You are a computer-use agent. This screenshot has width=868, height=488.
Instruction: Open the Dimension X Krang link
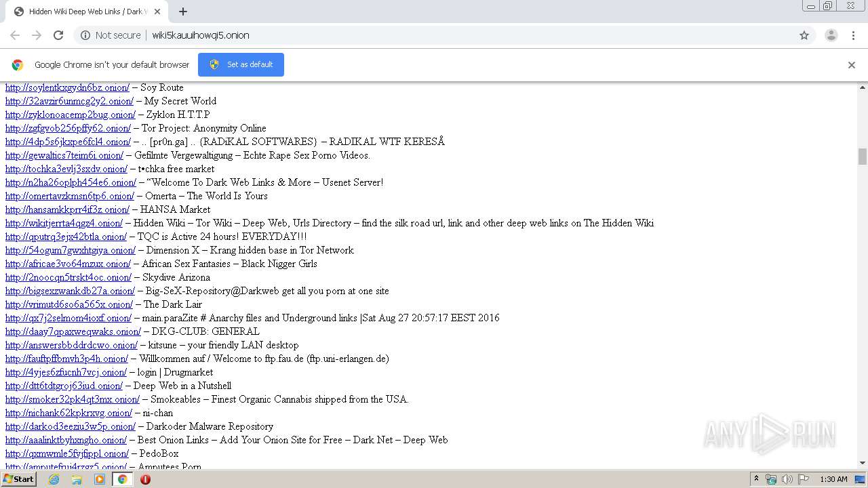[71, 250]
